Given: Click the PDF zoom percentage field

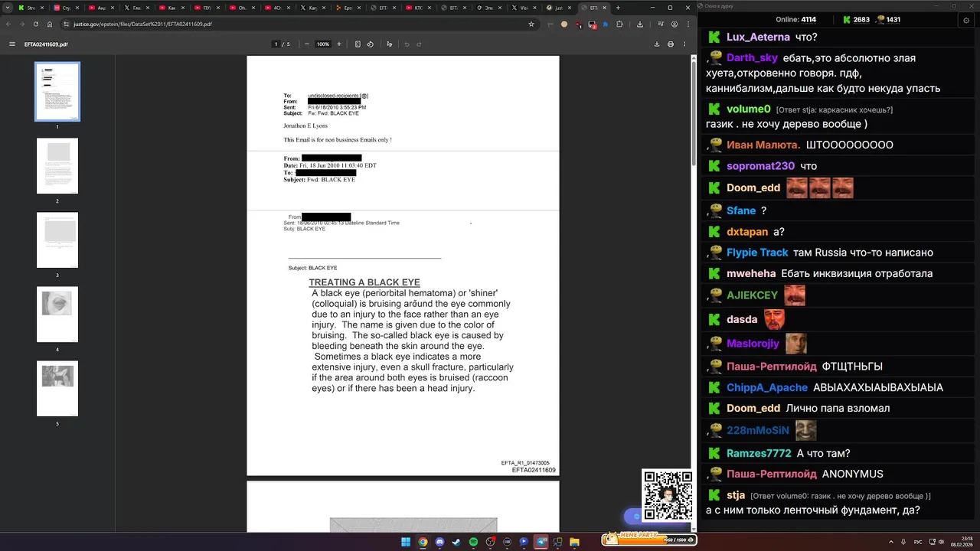Looking at the screenshot, I should (323, 44).
